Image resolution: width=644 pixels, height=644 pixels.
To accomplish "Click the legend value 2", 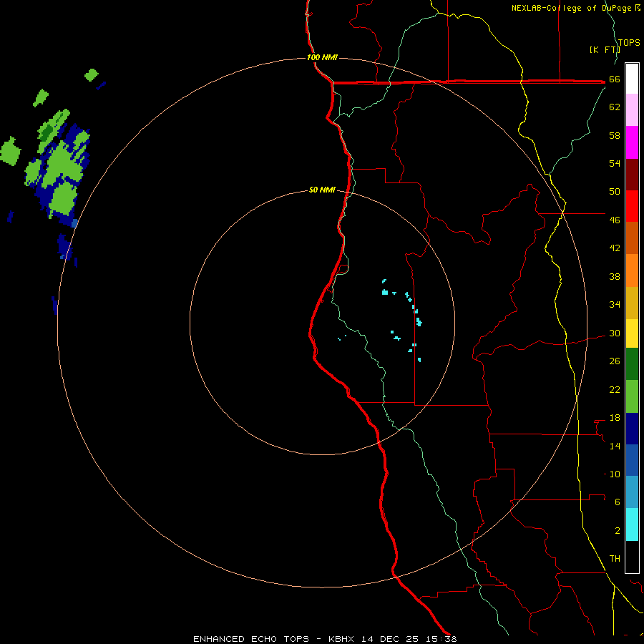I will (618, 531).
